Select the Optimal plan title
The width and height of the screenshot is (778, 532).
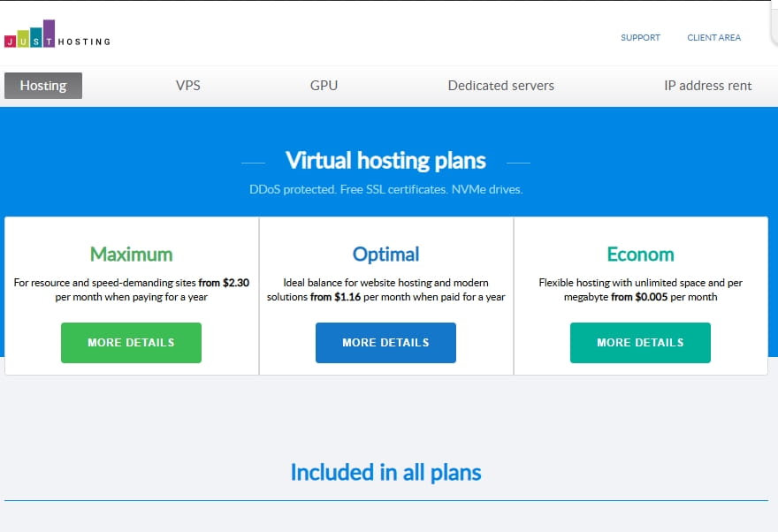[x=385, y=255]
